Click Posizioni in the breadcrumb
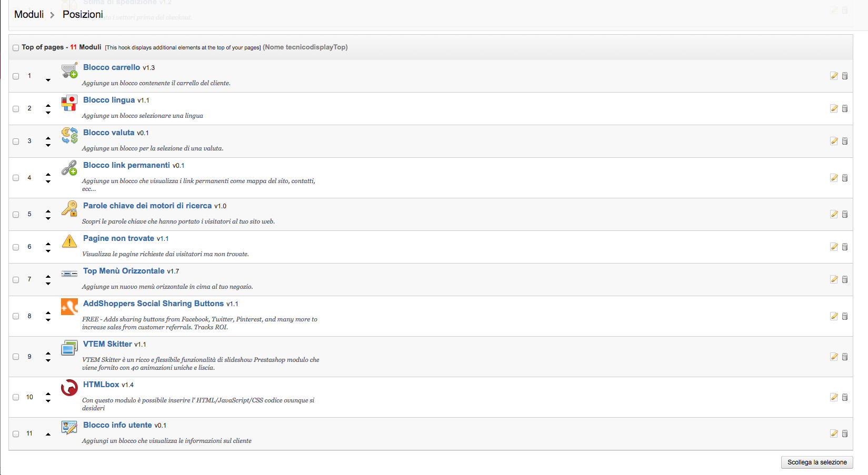868x475 pixels. click(83, 14)
